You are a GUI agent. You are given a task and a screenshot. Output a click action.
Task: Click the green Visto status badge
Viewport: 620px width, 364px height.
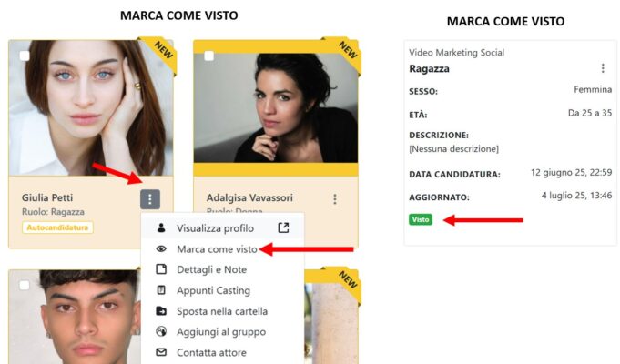(x=421, y=219)
